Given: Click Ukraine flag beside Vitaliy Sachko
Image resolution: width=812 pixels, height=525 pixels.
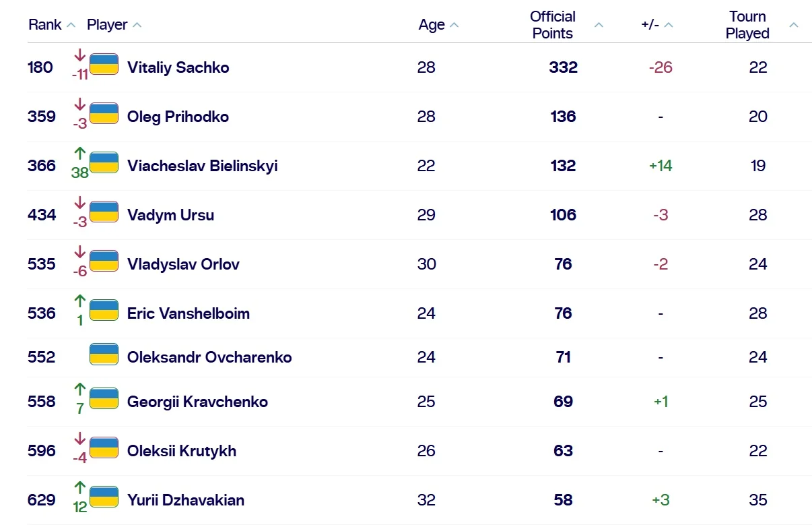Looking at the screenshot, I should pyautogui.click(x=104, y=65).
